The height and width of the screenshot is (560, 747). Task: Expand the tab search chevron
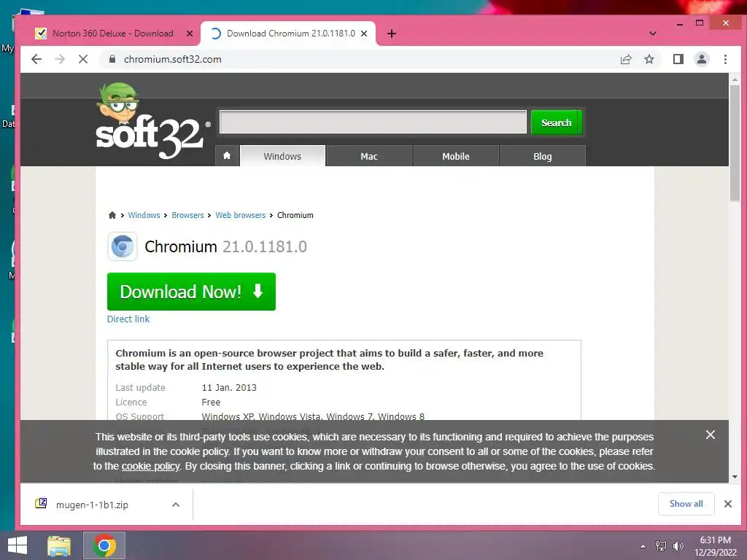pyautogui.click(x=653, y=34)
